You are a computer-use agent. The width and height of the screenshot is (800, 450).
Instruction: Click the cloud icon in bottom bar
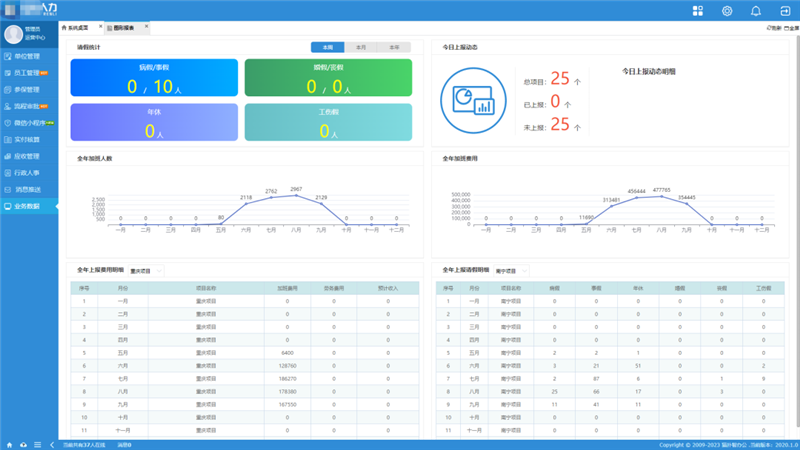(x=24, y=444)
